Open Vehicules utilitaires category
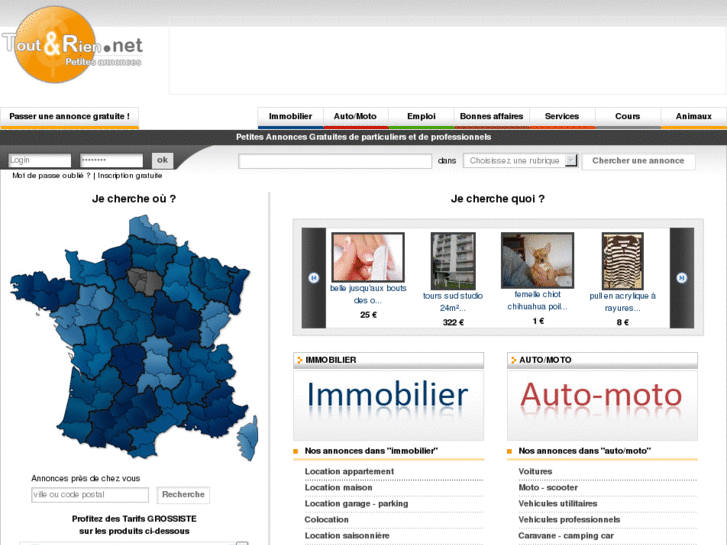The image size is (727, 545). point(558,503)
